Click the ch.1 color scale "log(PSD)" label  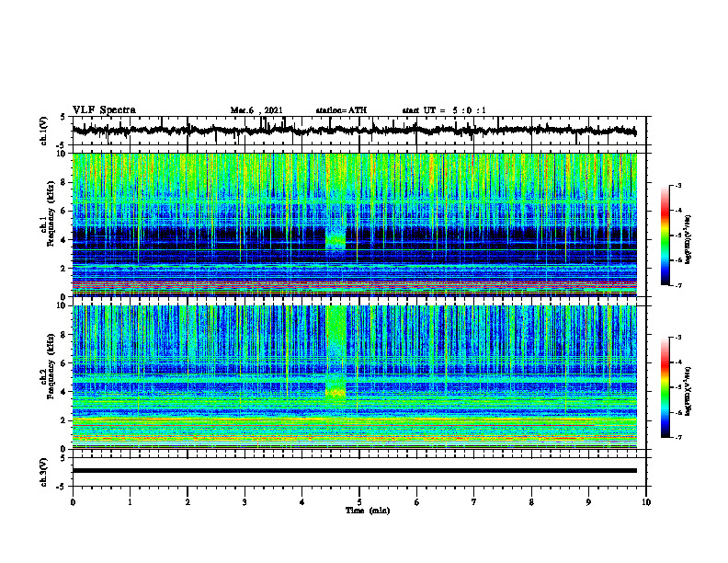click(x=688, y=239)
